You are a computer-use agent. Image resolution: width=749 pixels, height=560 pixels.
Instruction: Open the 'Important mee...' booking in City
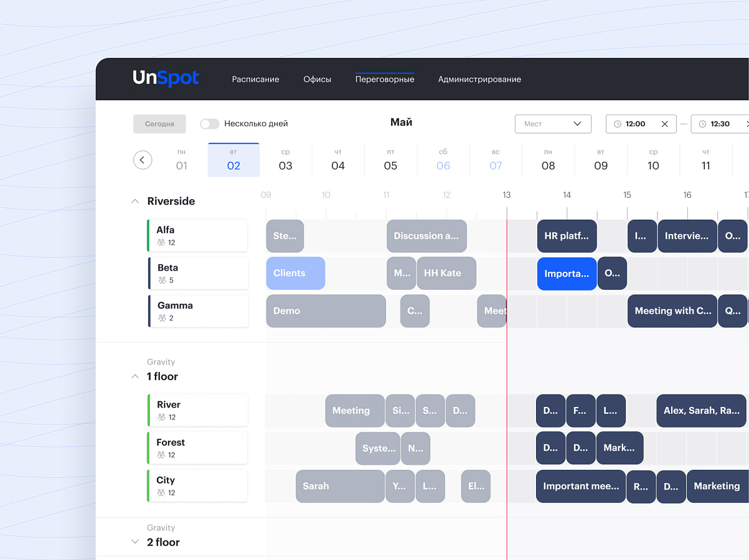(581, 486)
